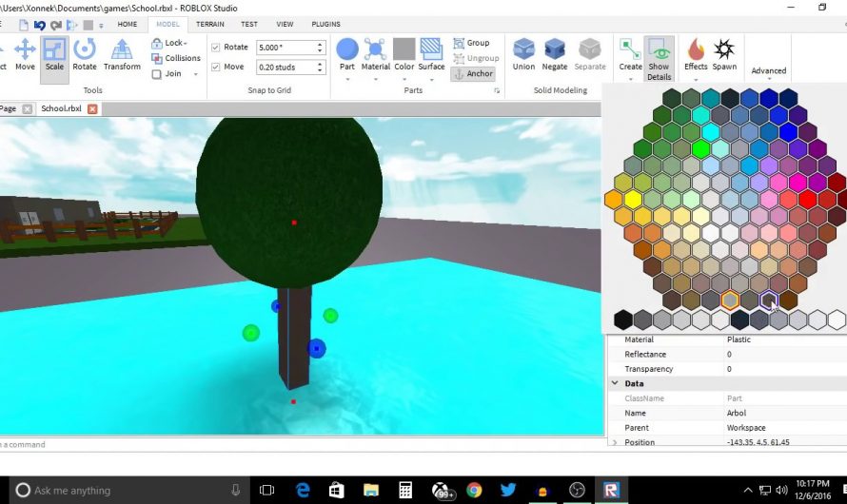847x504 pixels.
Task: Click the Negate icon
Action: click(x=554, y=55)
